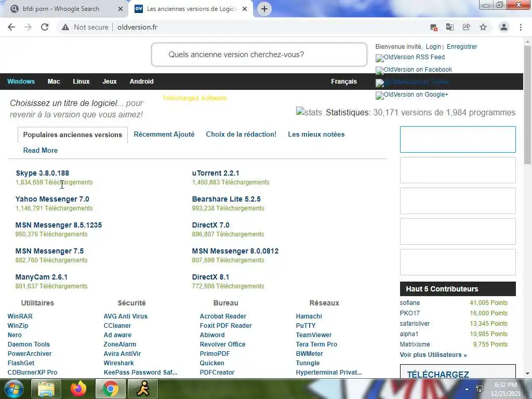Open the TeamViewer link
This screenshot has width=532, height=399.
pyautogui.click(x=314, y=335)
